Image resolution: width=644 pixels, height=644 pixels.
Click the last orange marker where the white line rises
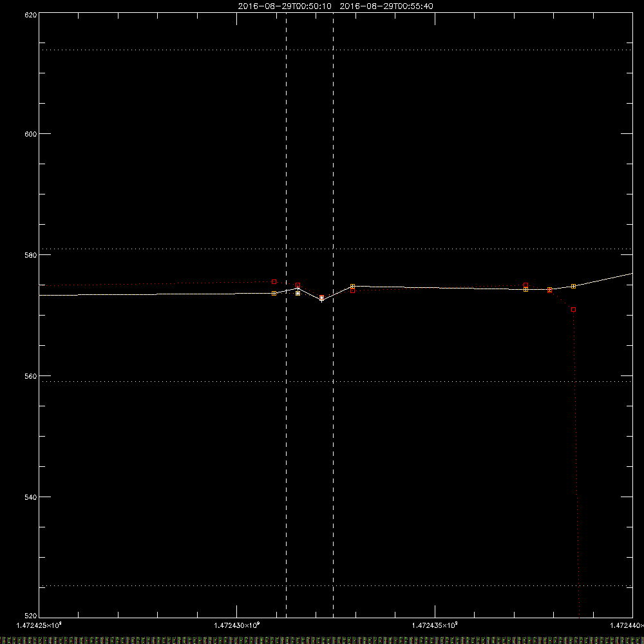pos(573,287)
